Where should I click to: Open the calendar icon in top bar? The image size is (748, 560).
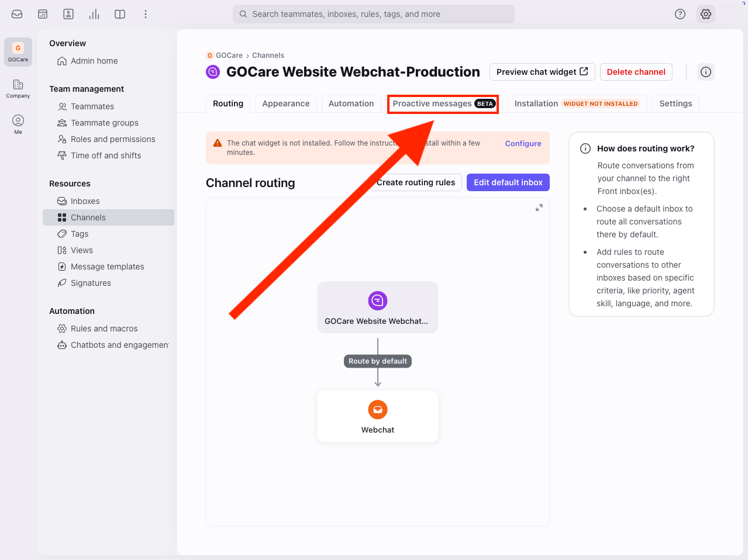(x=43, y=14)
